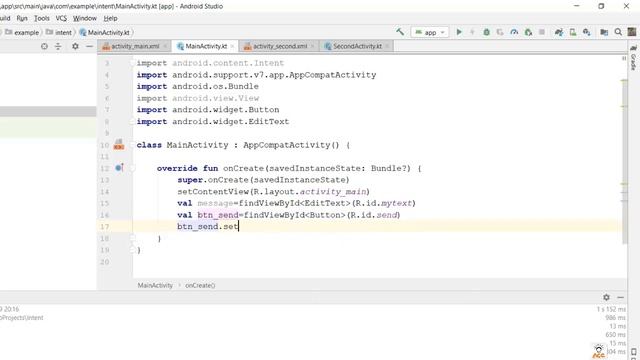Open the Profile app gauge icon

point(514,32)
